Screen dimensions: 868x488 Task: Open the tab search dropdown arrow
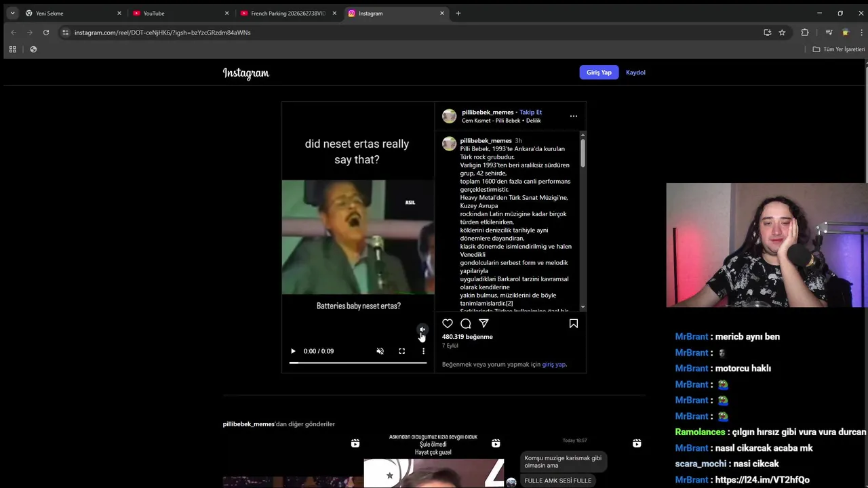pos(12,13)
